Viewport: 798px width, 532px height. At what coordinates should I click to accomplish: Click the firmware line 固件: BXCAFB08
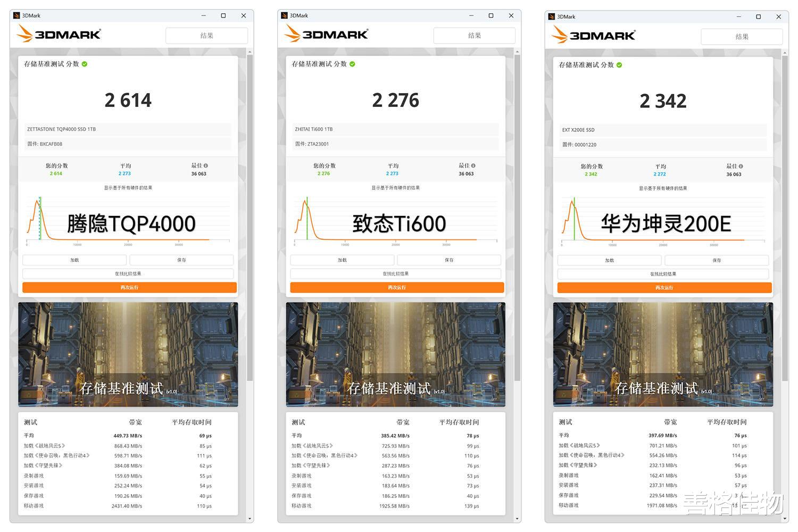click(45, 144)
